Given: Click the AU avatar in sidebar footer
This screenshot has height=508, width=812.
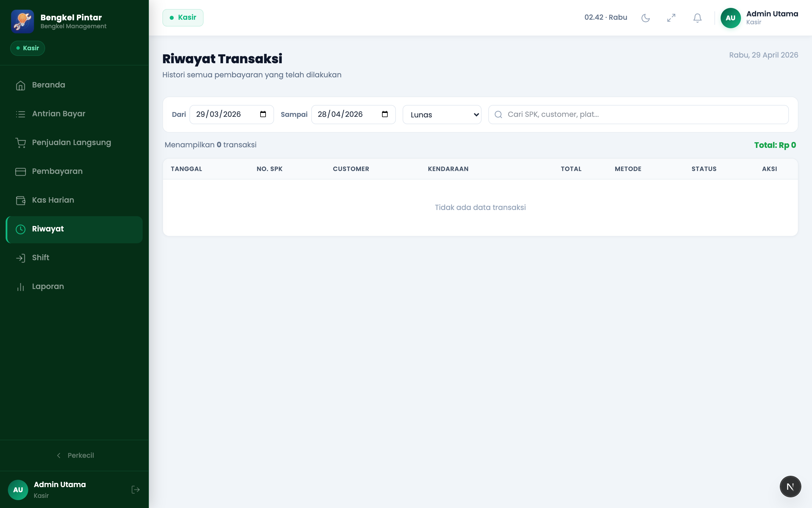Looking at the screenshot, I should pyautogui.click(x=18, y=490).
